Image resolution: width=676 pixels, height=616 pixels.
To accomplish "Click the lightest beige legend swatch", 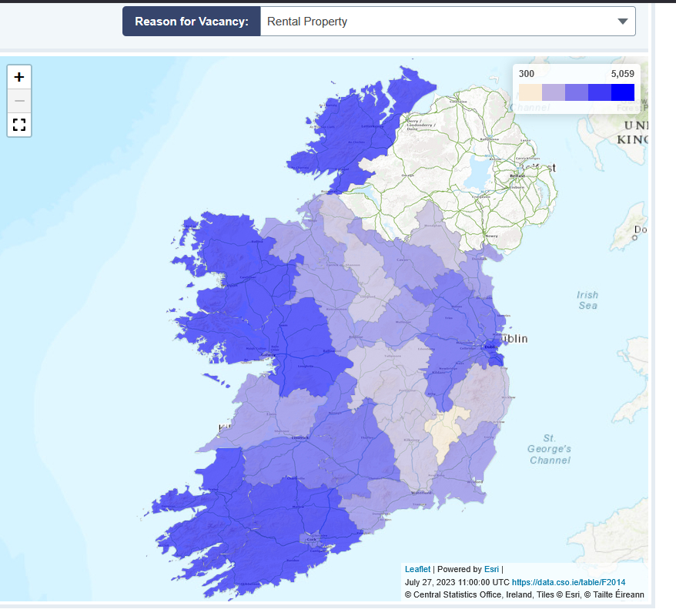I will click(530, 92).
